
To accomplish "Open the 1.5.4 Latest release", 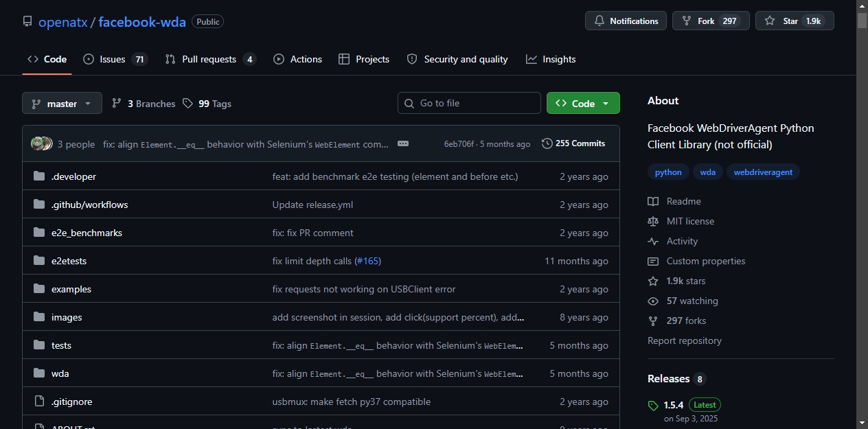I will 692,405.
